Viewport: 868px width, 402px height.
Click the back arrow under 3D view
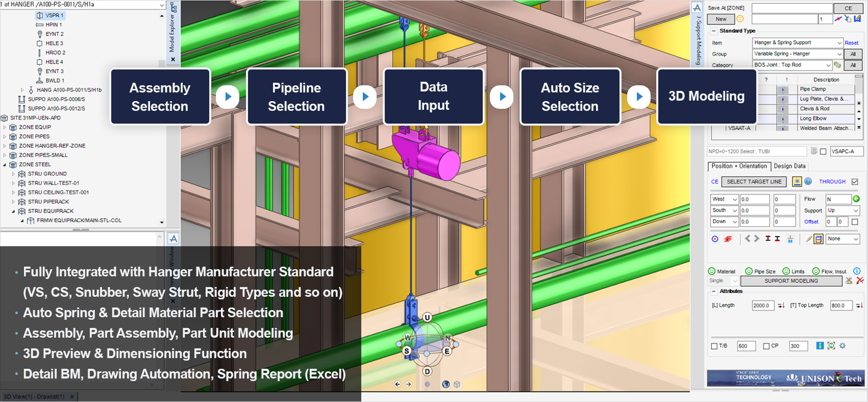(398, 384)
